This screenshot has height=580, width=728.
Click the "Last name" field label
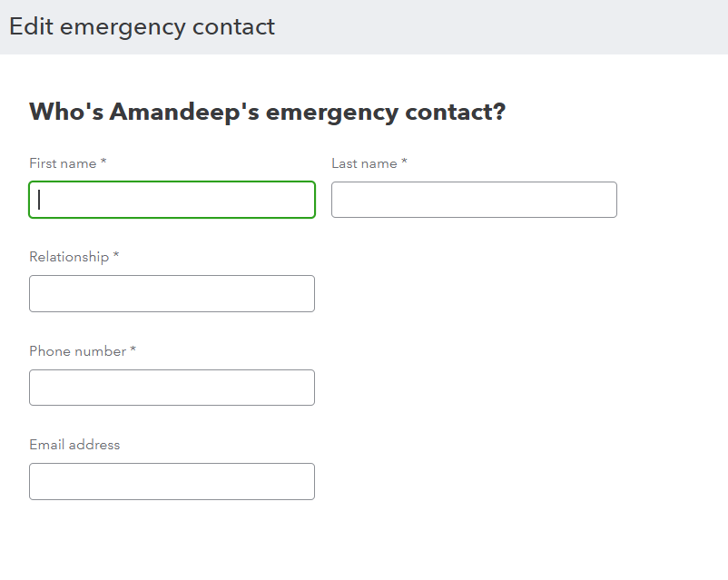364,163
